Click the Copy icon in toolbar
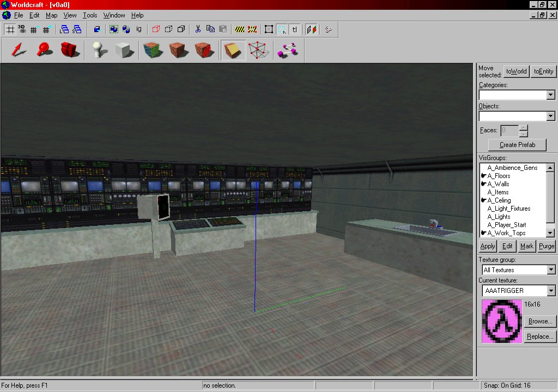The width and height of the screenshot is (558, 392). 210,29
